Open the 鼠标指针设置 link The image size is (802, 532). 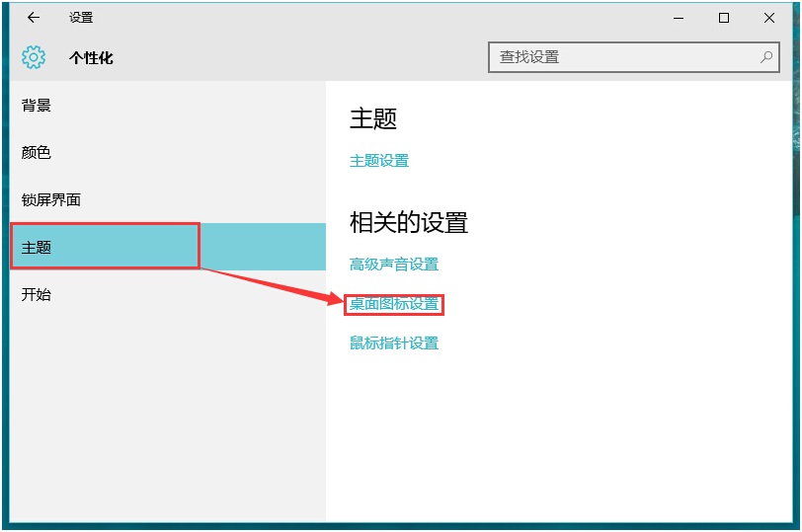click(x=394, y=343)
